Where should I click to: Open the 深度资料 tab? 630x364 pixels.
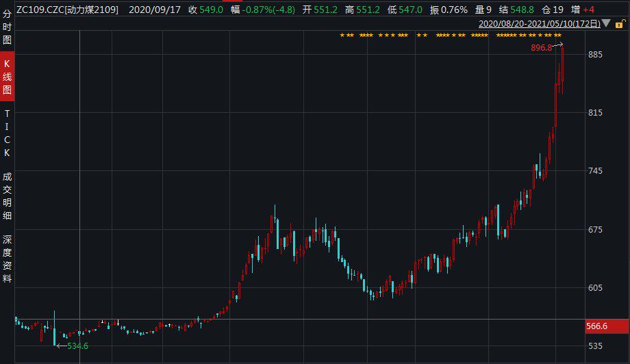pyautogui.click(x=8, y=259)
